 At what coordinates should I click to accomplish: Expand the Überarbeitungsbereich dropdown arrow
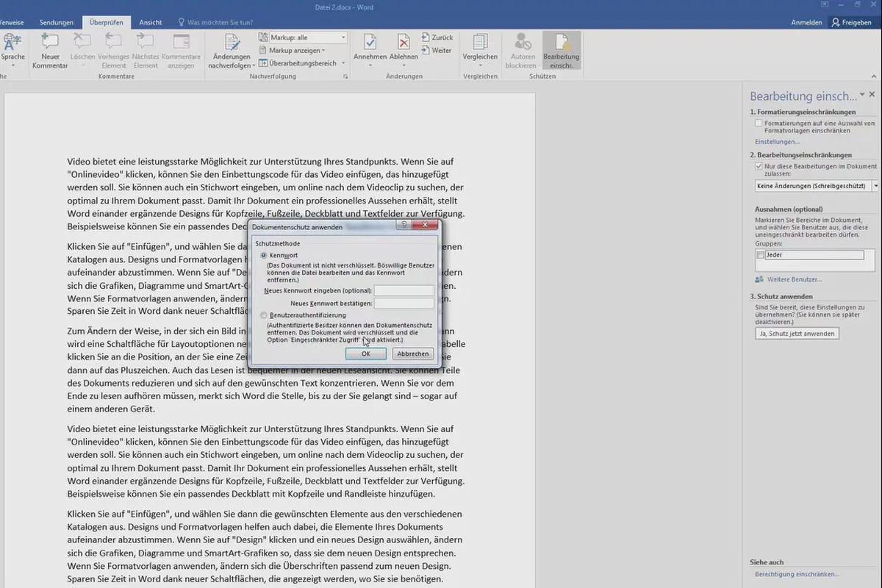pos(342,64)
